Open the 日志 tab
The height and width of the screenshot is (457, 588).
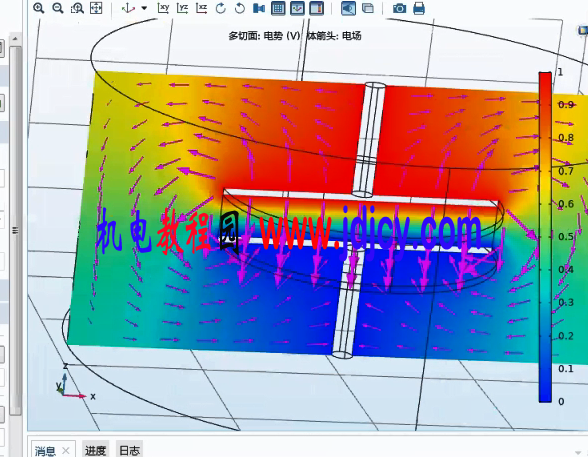pyautogui.click(x=129, y=450)
